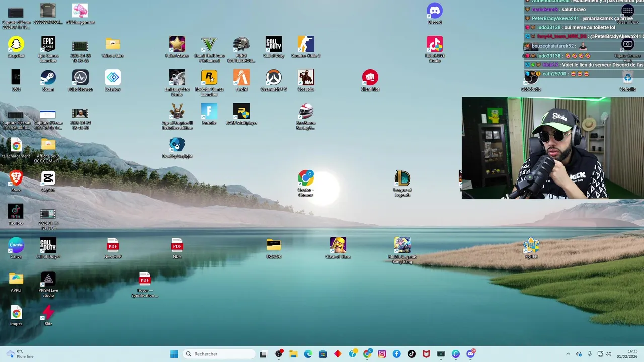Open the taskbar TikTok app
Image resolution: width=644 pixels, height=362 pixels.
click(x=412, y=354)
